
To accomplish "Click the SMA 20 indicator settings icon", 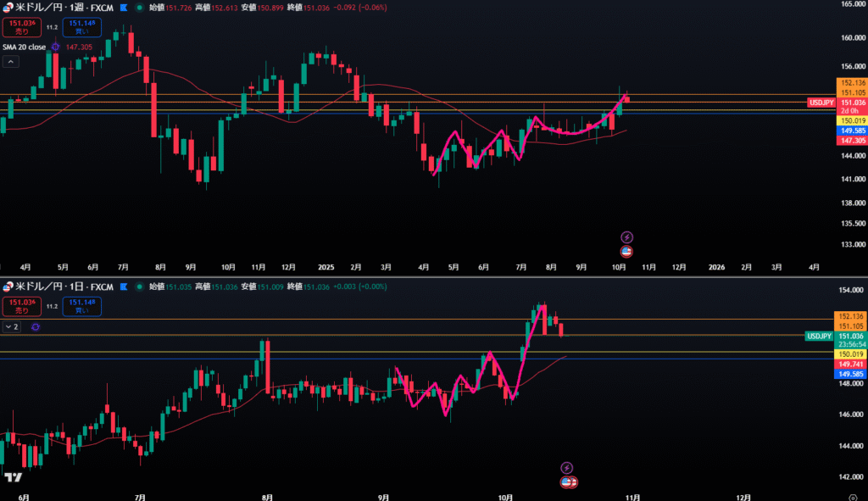I will tap(56, 47).
